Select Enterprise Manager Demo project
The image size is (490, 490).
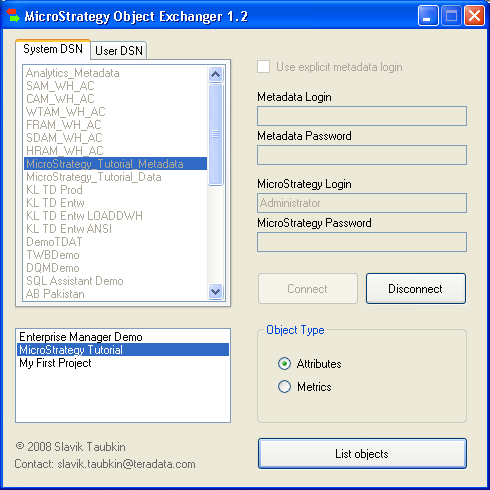[x=123, y=337]
